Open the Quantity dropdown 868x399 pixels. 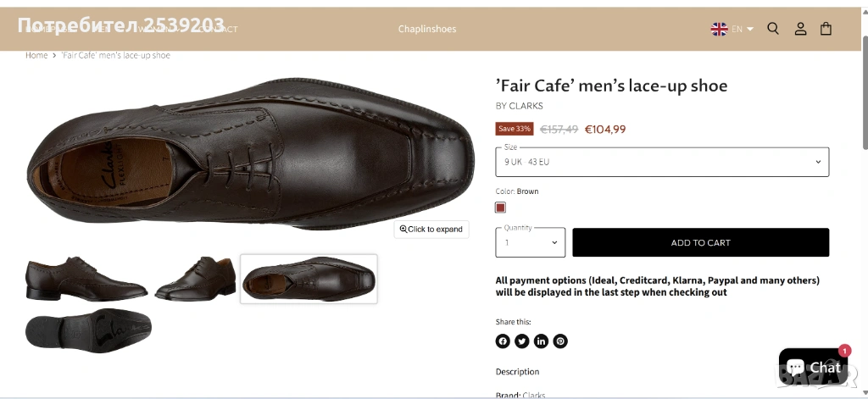pos(530,243)
